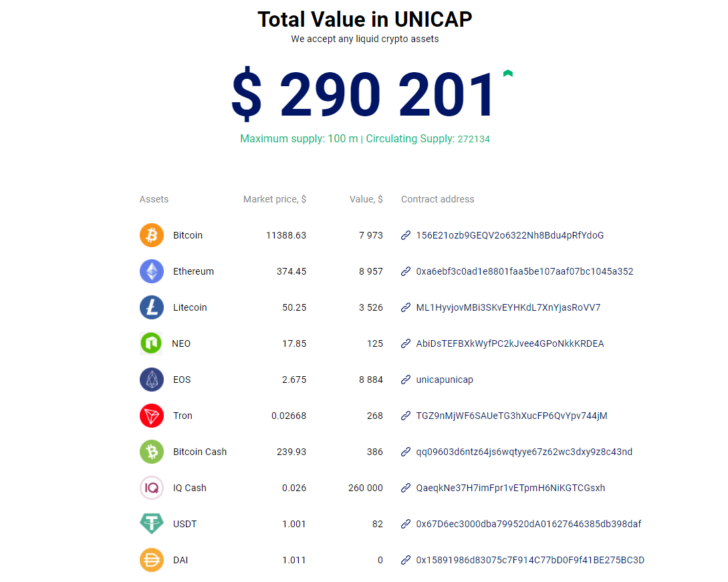
Task: Open the Litecoin address ML1Hyvjov link
Action: 508,308
